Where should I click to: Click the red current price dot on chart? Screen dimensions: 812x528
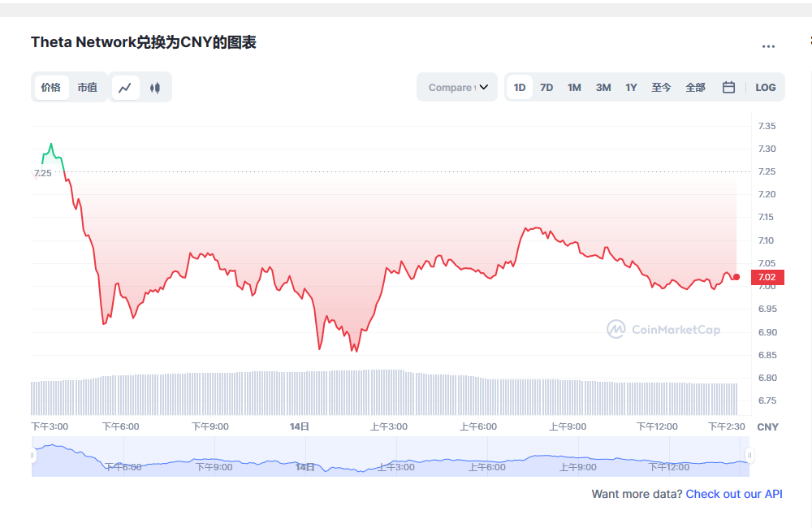(x=736, y=277)
